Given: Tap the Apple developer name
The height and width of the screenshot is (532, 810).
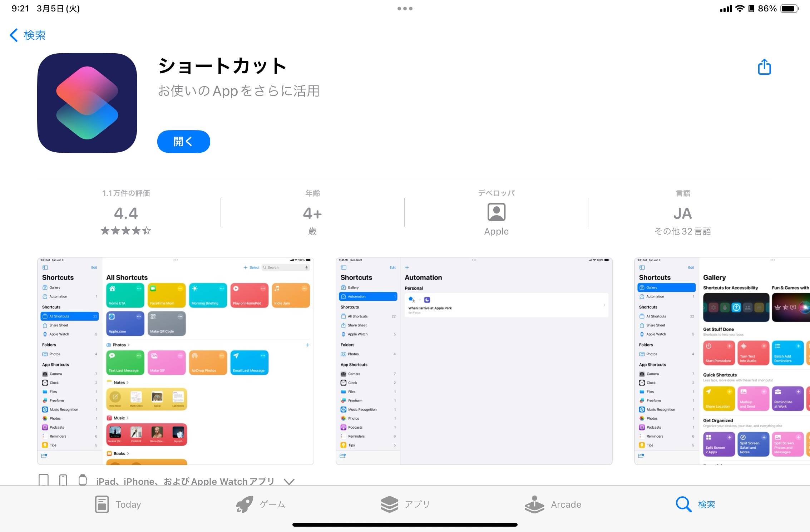Looking at the screenshot, I should pos(496,231).
